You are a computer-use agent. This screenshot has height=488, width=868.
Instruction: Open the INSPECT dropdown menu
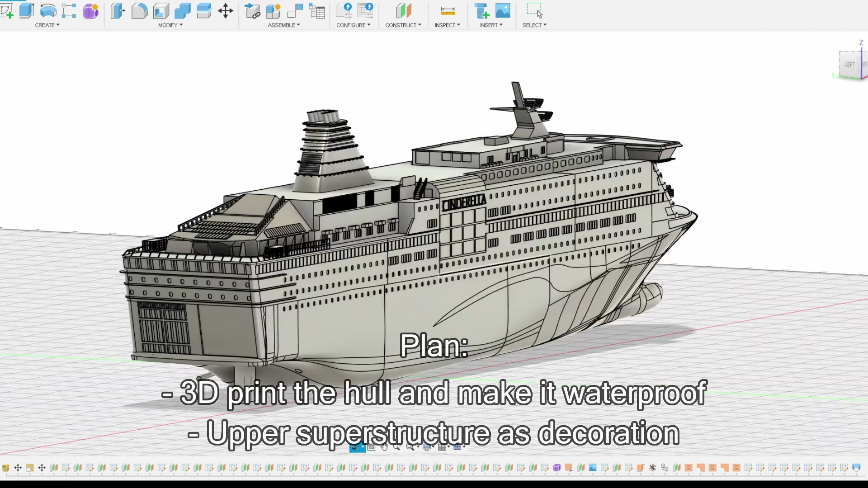coord(447,25)
